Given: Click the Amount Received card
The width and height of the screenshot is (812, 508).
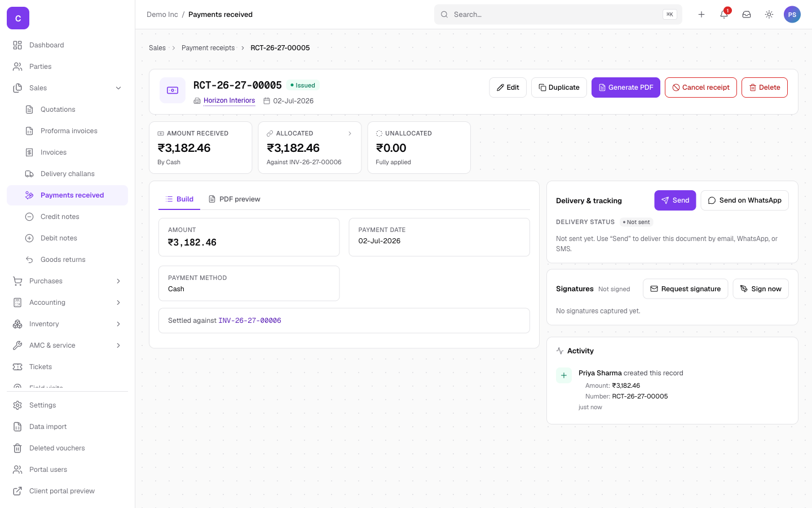Looking at the screenshot, I should (201, 148).
